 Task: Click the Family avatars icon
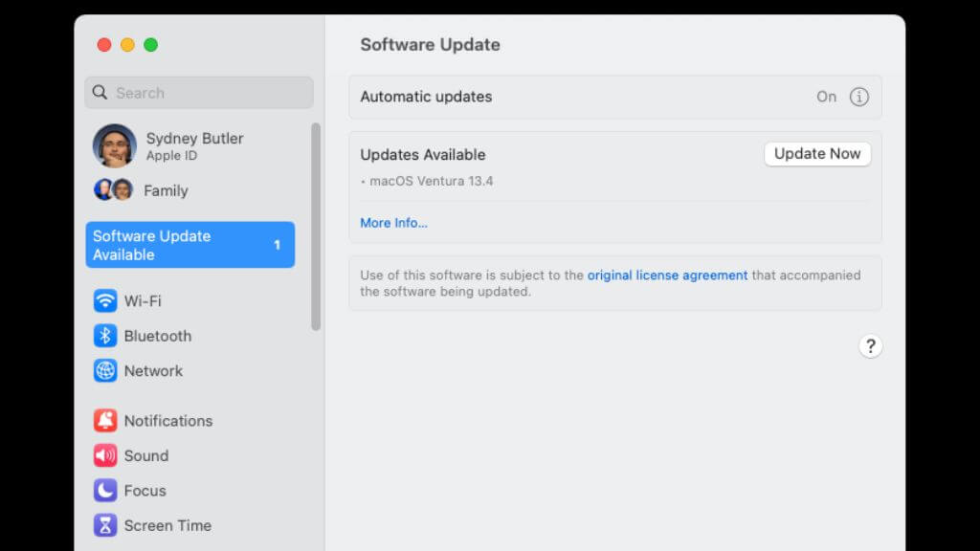pos(113,189)
